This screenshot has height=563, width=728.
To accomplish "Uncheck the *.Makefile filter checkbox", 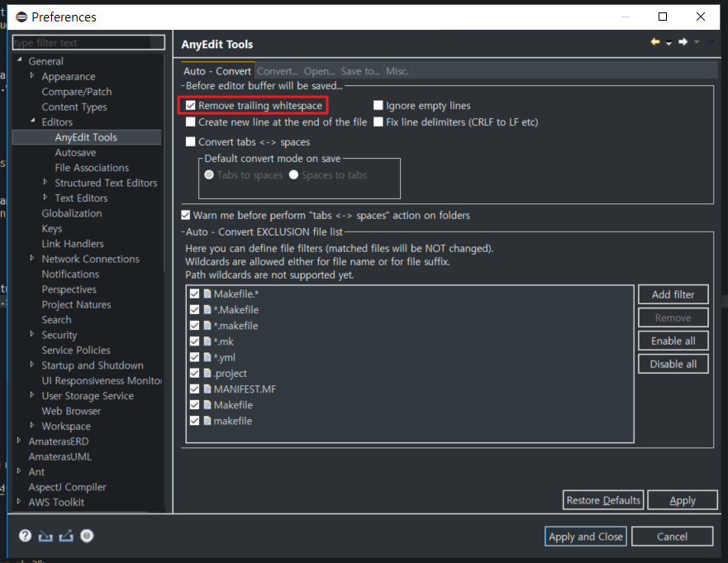I will click(x=194, y=309).
